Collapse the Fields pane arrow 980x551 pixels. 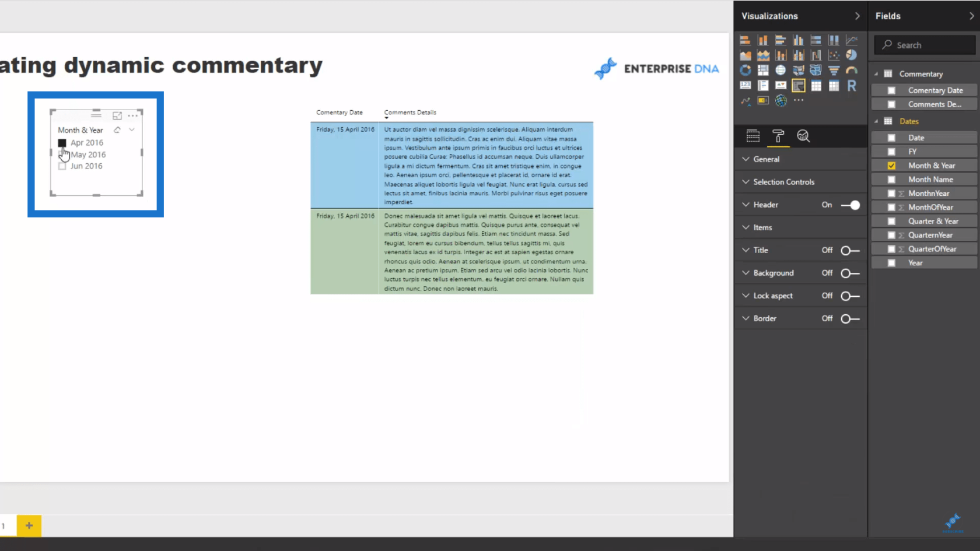click(x=971, y=16)
